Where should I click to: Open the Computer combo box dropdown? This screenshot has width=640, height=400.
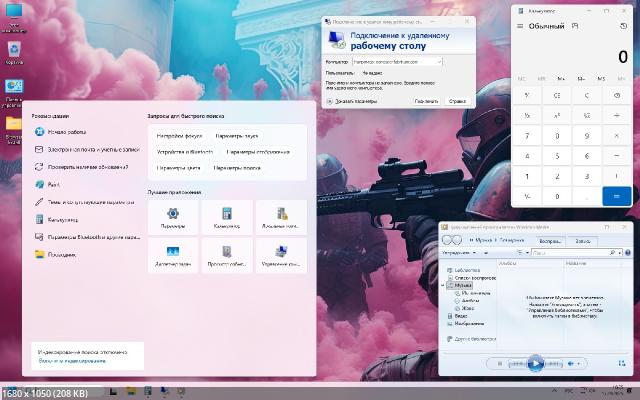[x=439, y=61]
